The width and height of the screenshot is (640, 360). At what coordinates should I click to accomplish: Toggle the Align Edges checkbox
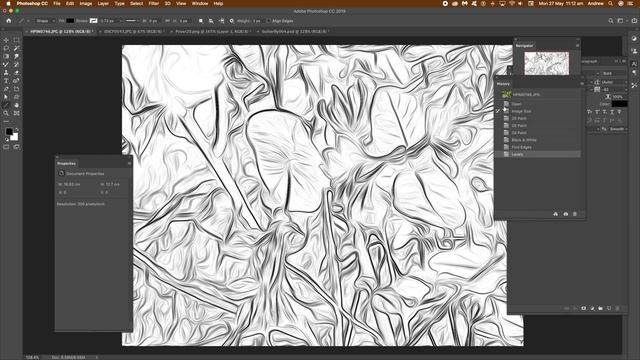pyautogui.click(x=269, y=21)
